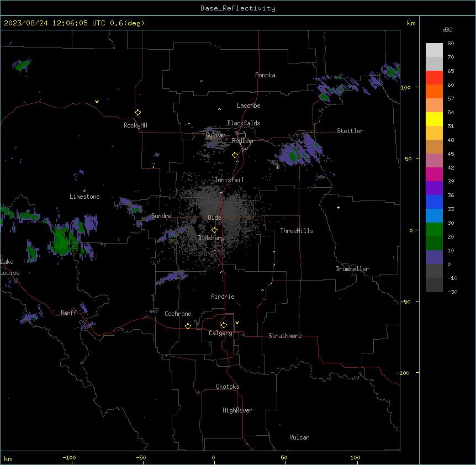
Task: Select the pink 42-45 dBZ legend color
Action: point(434,161)
